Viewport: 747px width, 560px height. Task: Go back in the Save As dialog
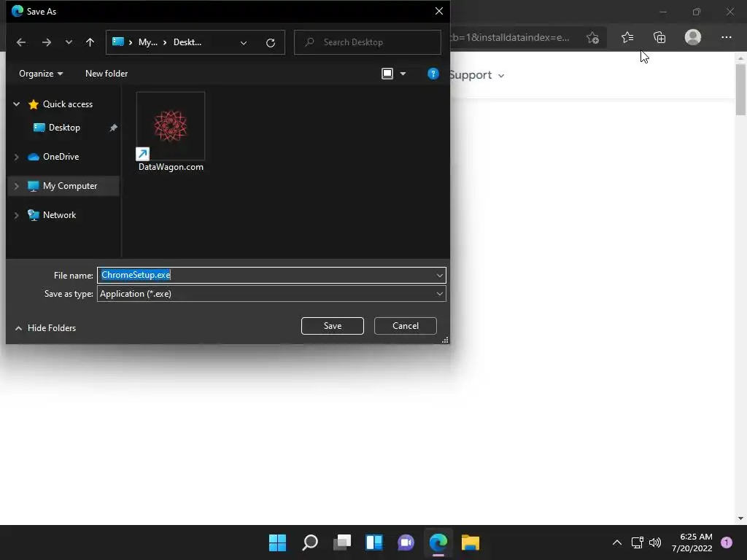(x=21, y=42)
